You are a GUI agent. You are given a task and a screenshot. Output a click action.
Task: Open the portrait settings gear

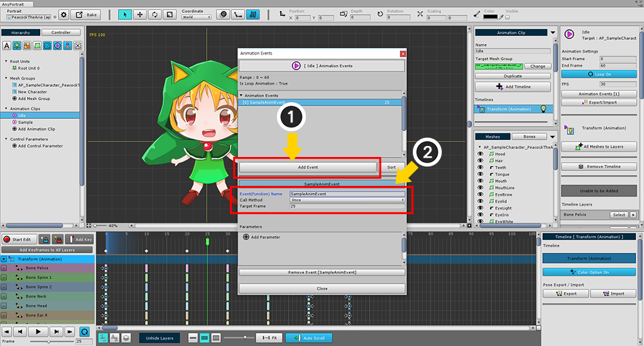point(64,15)
